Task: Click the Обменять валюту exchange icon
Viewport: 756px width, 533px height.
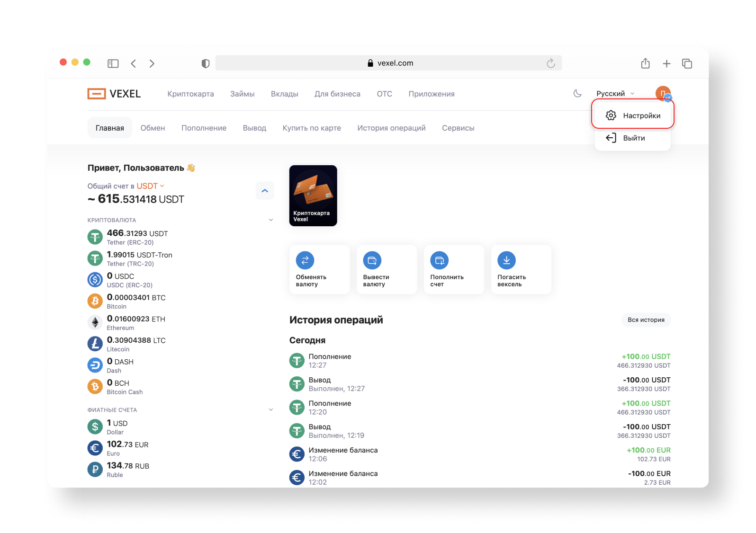Action: point(305,260)
